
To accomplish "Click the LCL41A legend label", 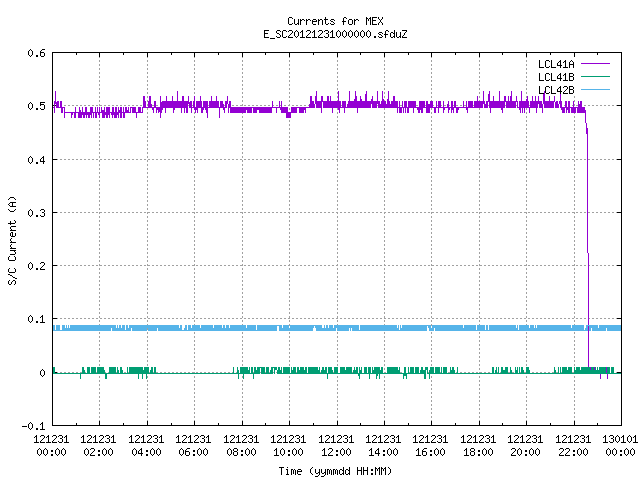I will [556, 64].
